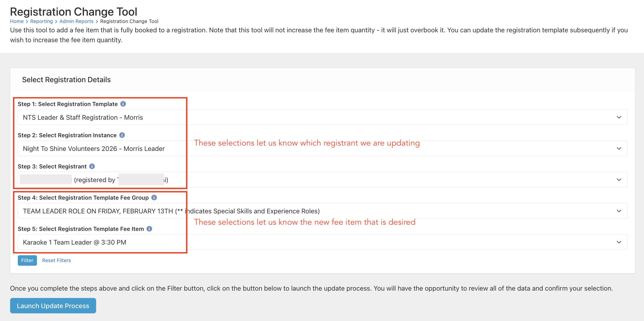Open the Reporting breadcrumb link
The width and height of the screenshot is (644, 321).
coord(41,21)
